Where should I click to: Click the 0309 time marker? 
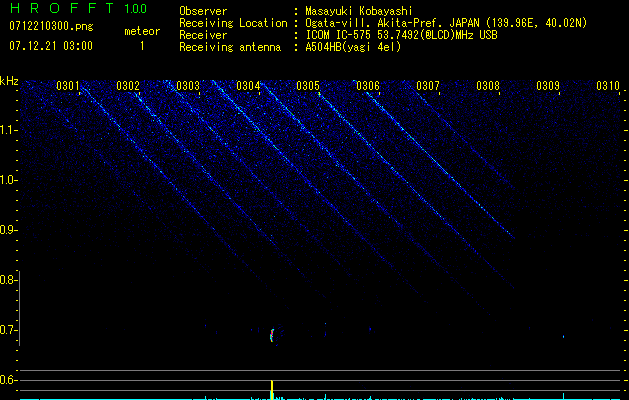pyautogui.click(x=548, y=86)
